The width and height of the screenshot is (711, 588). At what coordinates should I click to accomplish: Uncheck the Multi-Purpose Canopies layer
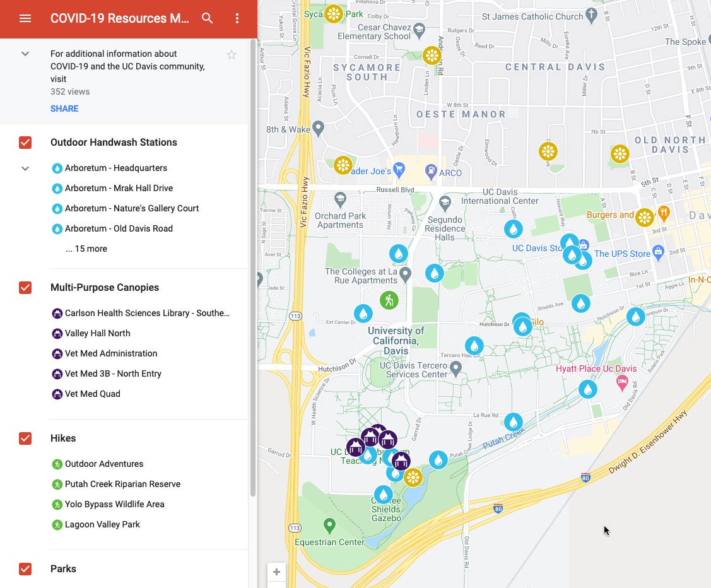pos(25,288)
